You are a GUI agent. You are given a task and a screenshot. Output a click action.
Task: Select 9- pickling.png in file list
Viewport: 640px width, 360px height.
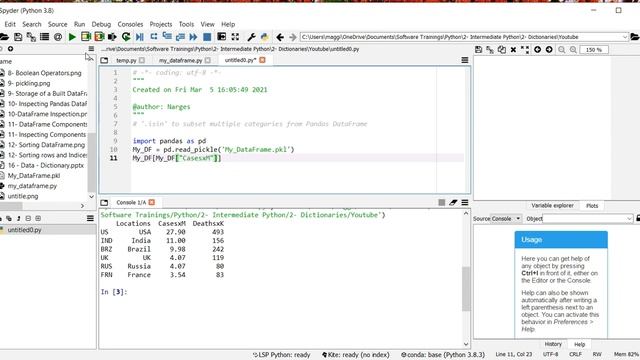tap(29, 83)
